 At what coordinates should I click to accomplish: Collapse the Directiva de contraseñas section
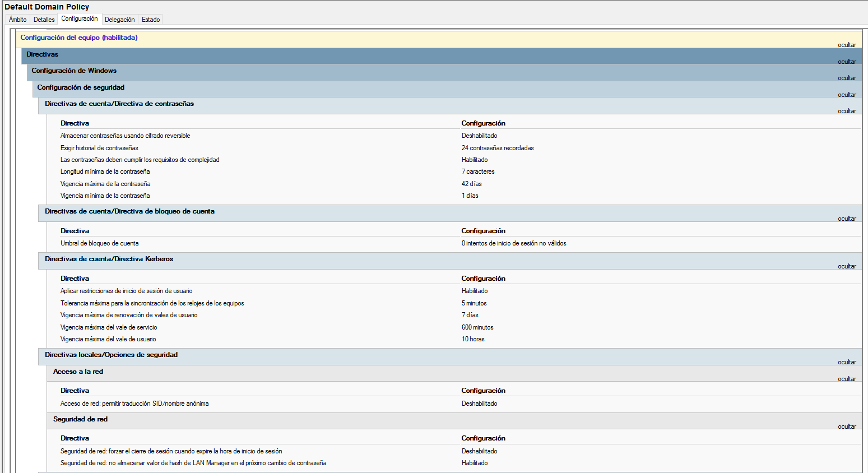pos(847,111)
